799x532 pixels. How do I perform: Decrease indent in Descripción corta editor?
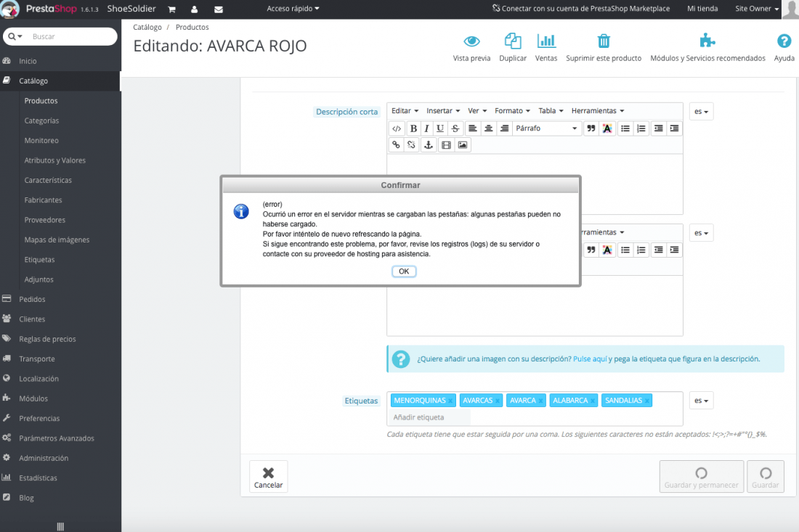click(x=658, y=128)
